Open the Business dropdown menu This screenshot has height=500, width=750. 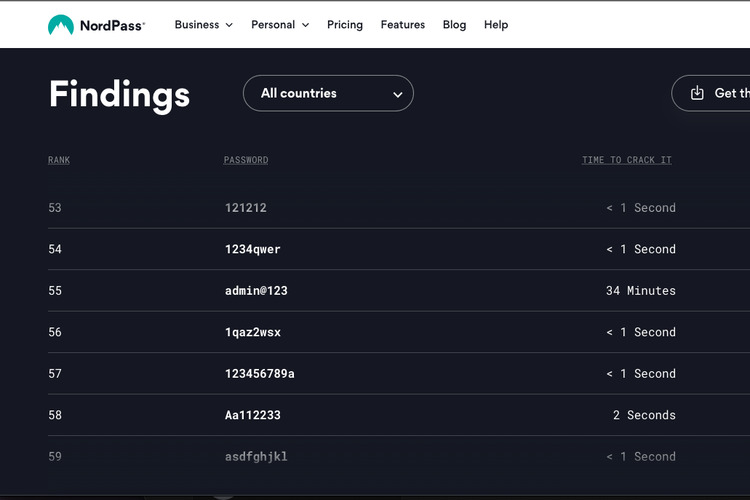(203, 25)
